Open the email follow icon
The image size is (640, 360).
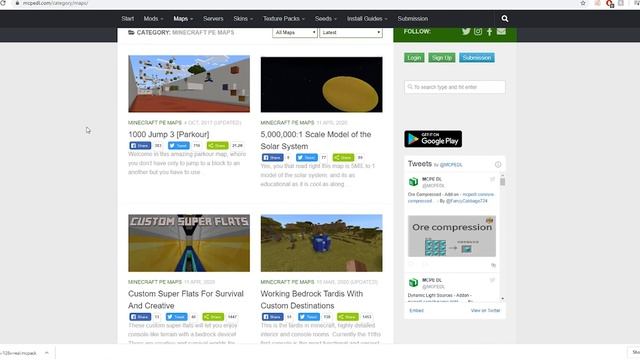click(501, 31)
